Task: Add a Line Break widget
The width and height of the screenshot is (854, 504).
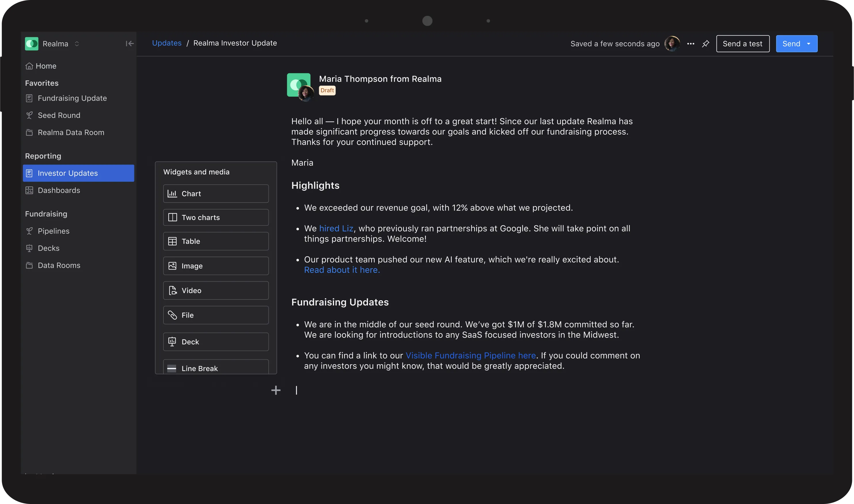Action: coord(216,368)
